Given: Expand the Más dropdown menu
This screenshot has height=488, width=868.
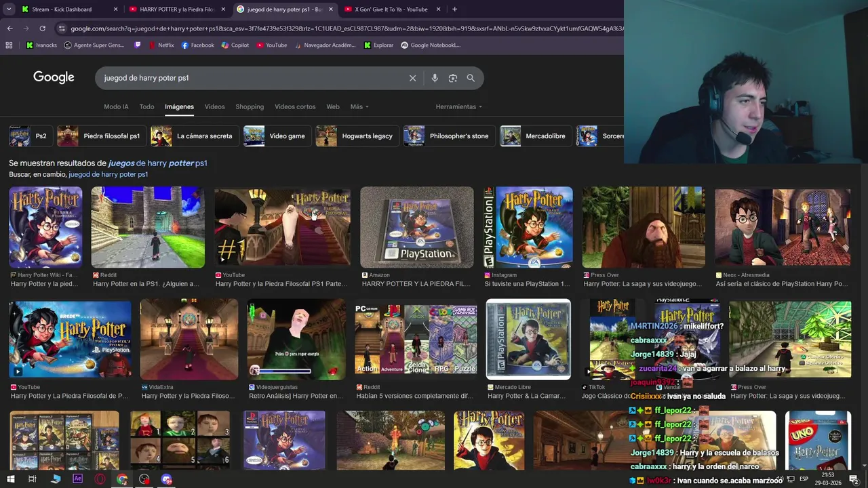Looking at the screenshot, I should pos(359,106).
